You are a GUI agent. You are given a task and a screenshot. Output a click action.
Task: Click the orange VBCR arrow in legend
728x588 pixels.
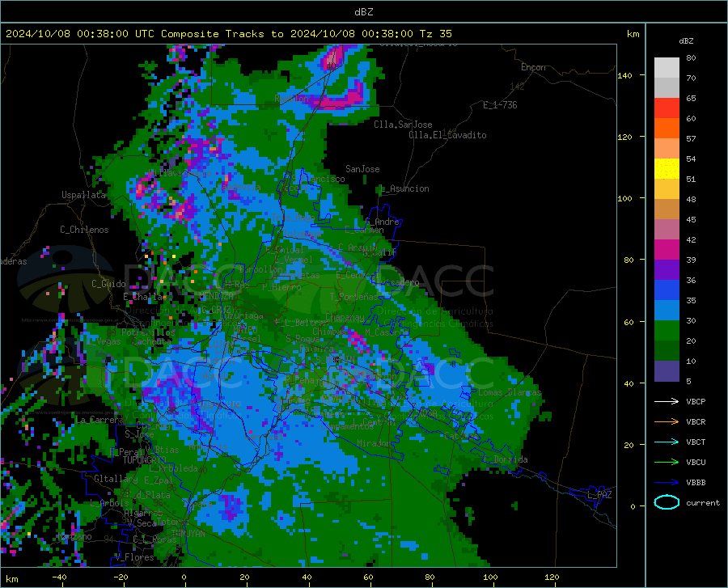tap(667, 422)
